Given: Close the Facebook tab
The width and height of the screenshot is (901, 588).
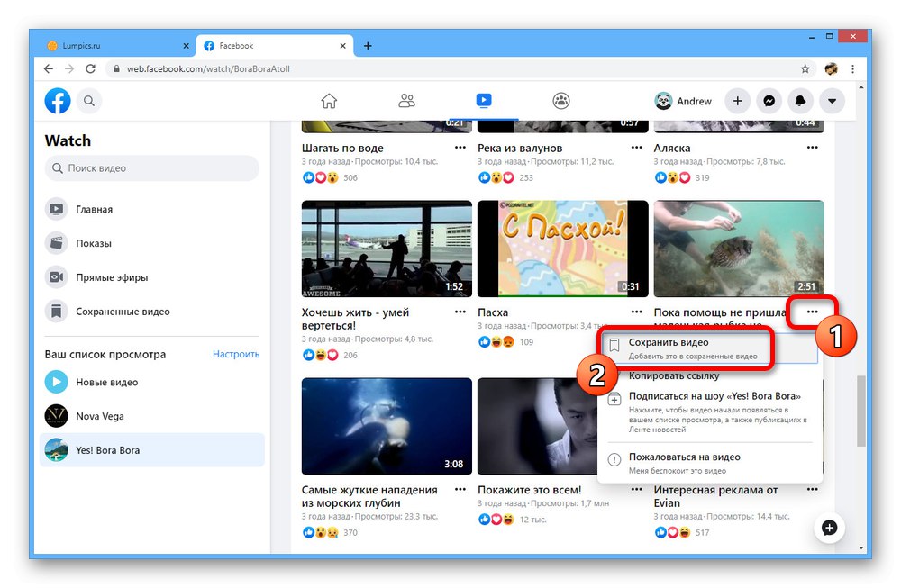Looking at the screenshot, I should pyautogui.click(x=342, y=46).
